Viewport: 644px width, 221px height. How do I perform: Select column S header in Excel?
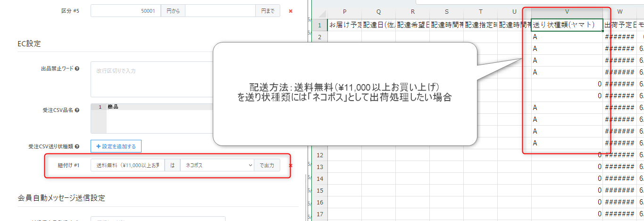[446, 13]
